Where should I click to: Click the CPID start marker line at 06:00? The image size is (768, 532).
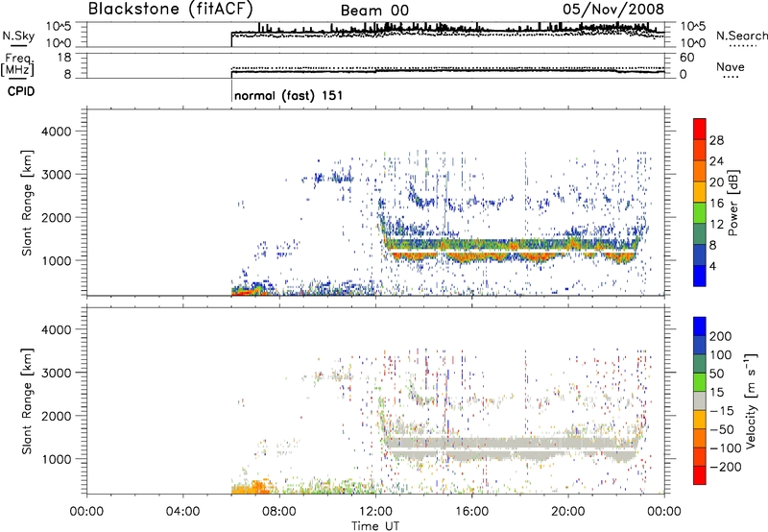pyautogui.click(x=231, y=90)
